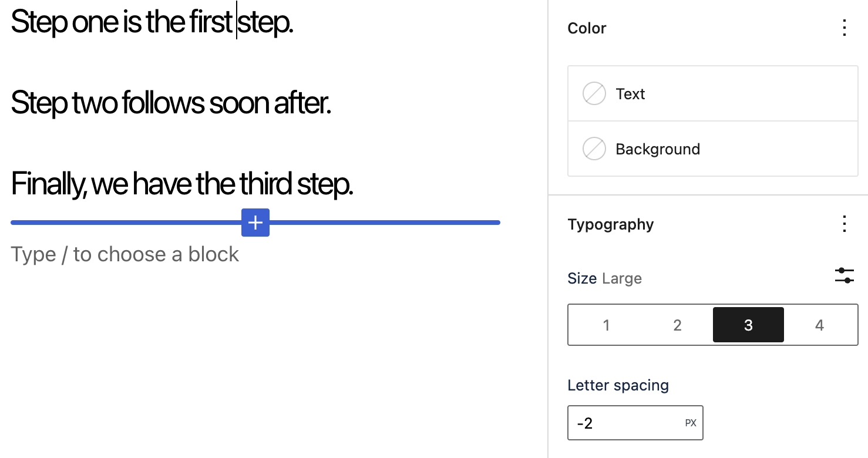Screen dimensions: 868x458
Task: Click the selected size preset 3
Action: 748,325
